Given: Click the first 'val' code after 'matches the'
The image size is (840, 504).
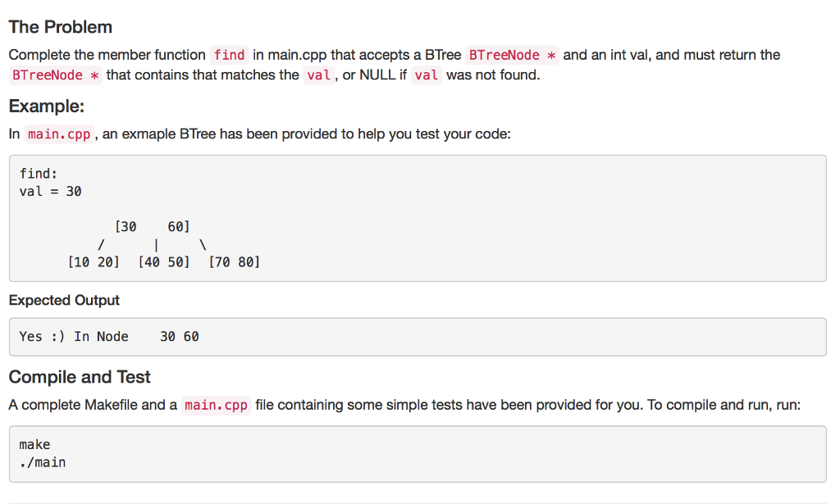Looking at the screenshot, I should 319,75.
